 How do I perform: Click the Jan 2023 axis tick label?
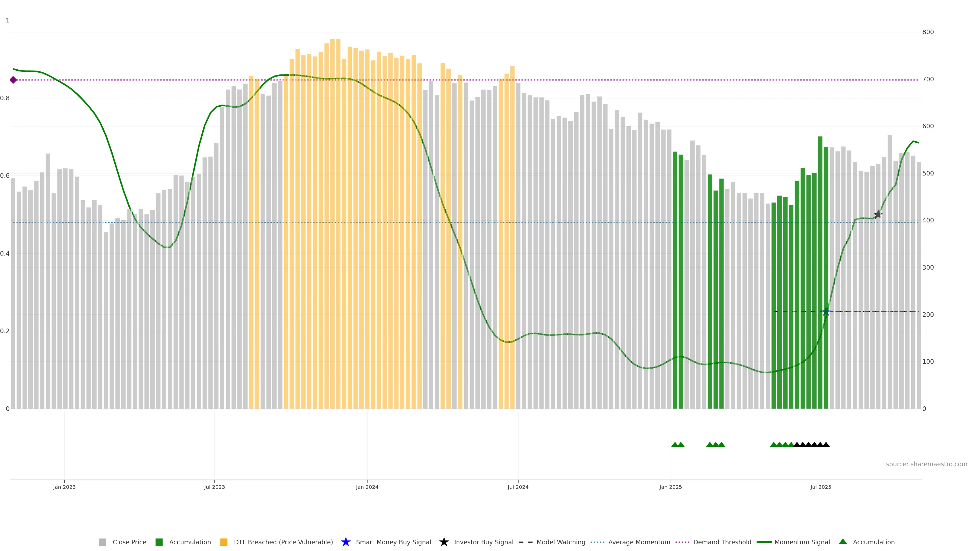pos(64,487)
